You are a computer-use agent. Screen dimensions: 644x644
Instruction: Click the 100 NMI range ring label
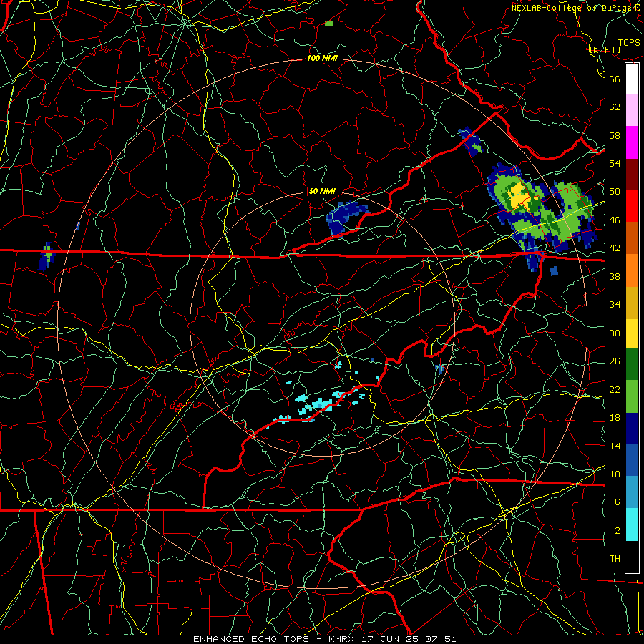pyautogui.click(x=322, y=59)
